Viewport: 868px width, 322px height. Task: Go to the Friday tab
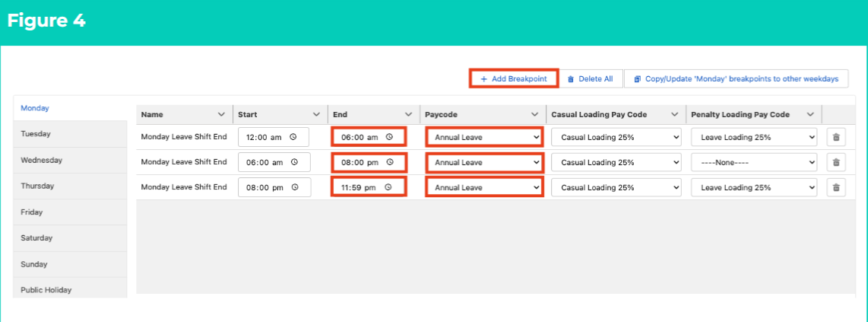(x=70, y=212)
